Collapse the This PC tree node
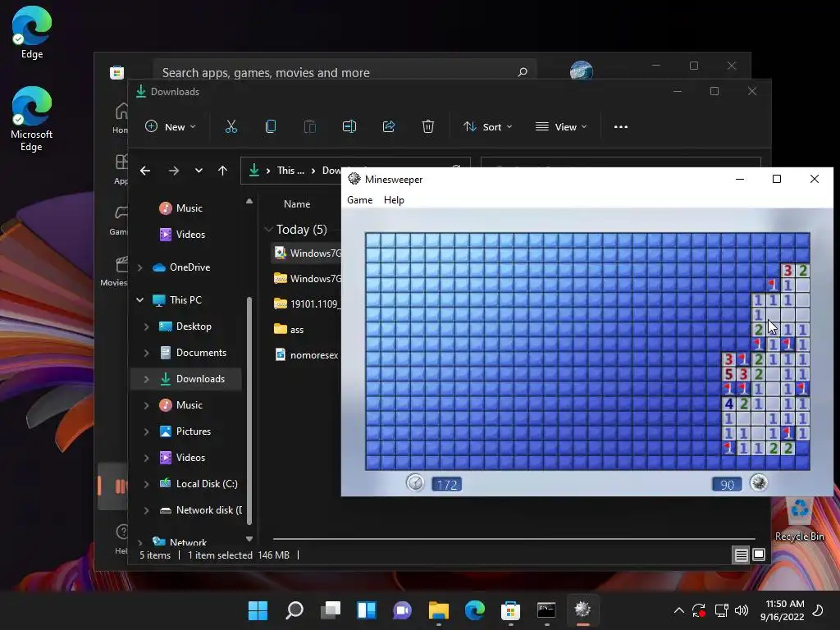Screen dimensions: 840x630 point(140,300)
